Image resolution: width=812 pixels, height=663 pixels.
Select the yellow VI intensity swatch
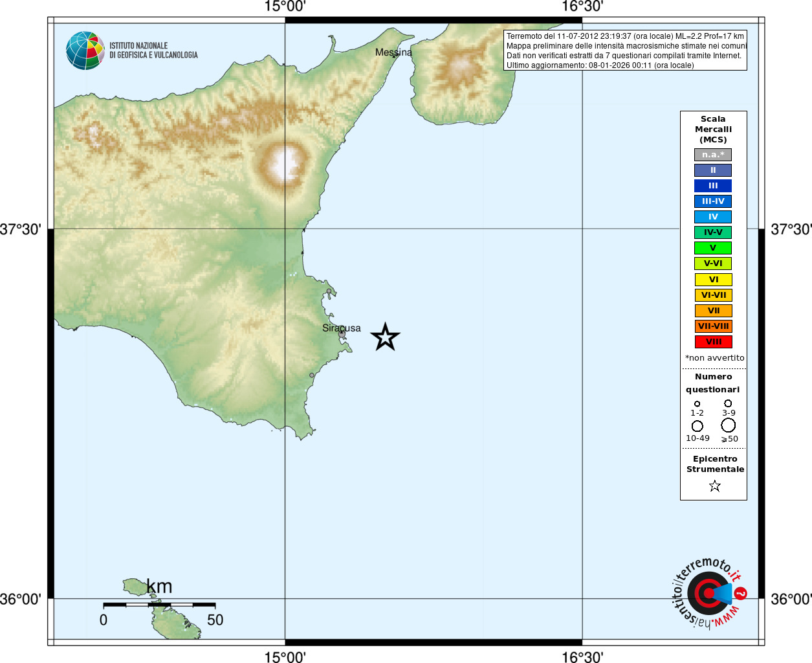tap(713, 280)
